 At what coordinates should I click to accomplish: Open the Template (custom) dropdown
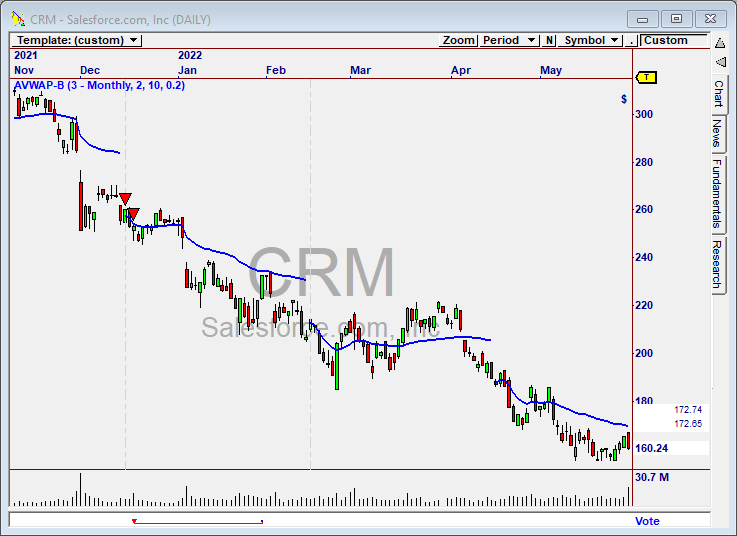coord(76,40)
